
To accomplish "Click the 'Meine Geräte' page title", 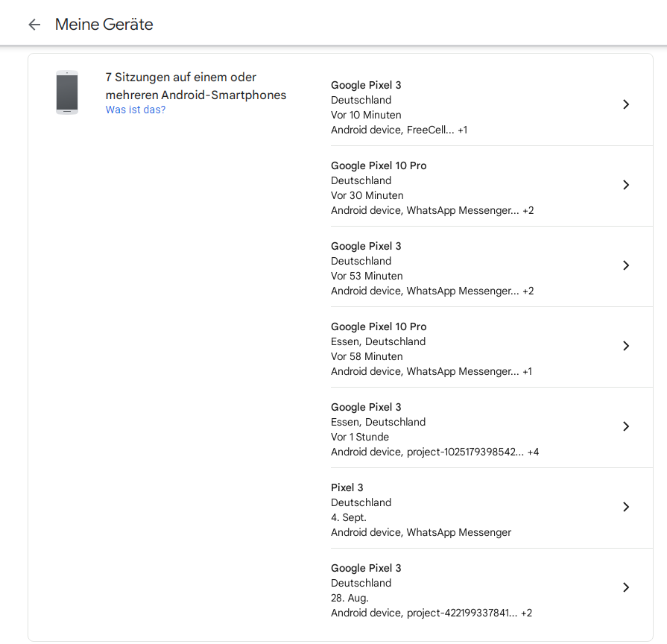I will 104,25.
